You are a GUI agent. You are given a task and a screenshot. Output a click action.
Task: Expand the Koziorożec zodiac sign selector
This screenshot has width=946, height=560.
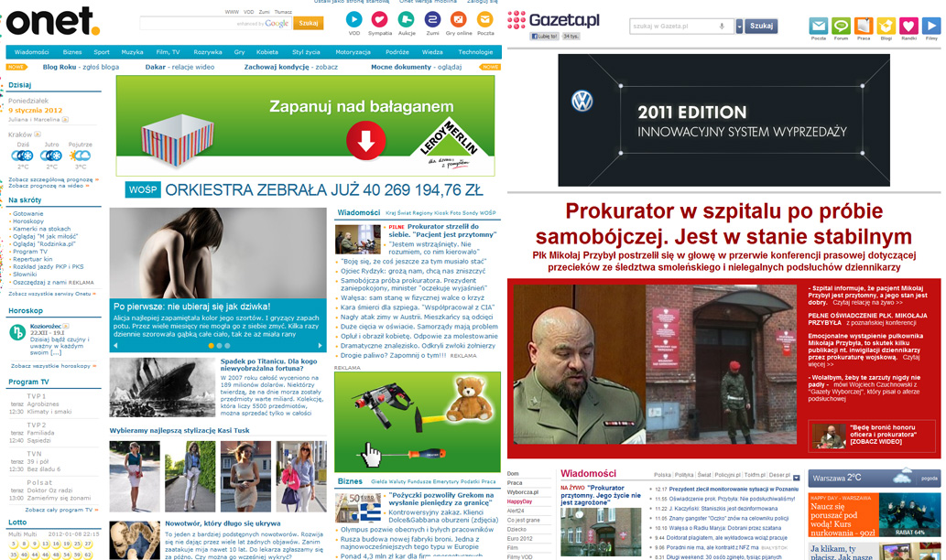[66, 324]
